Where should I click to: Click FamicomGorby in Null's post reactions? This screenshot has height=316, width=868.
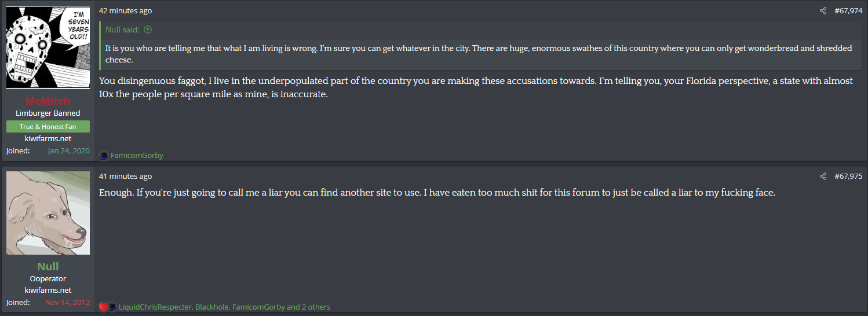[x=258, y=307]
